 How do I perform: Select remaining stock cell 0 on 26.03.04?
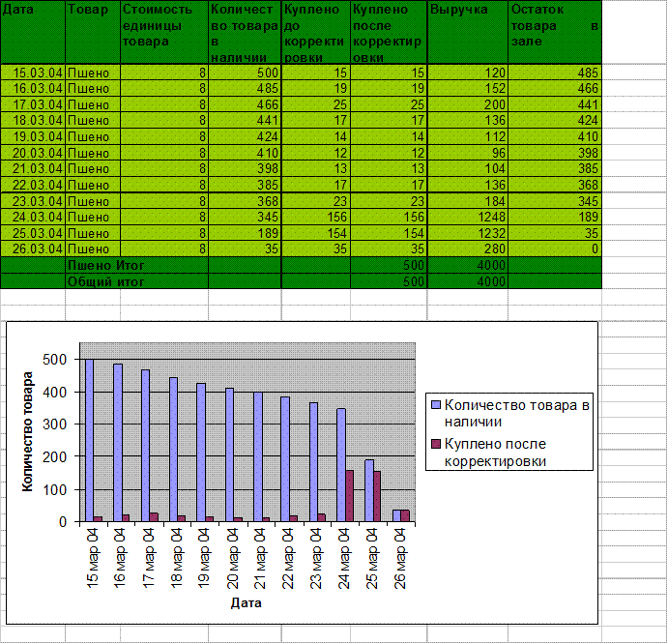[x=555, y=249]
